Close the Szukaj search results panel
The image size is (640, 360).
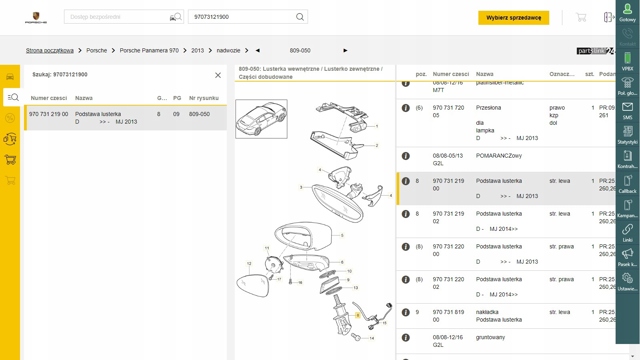point(218,75)
